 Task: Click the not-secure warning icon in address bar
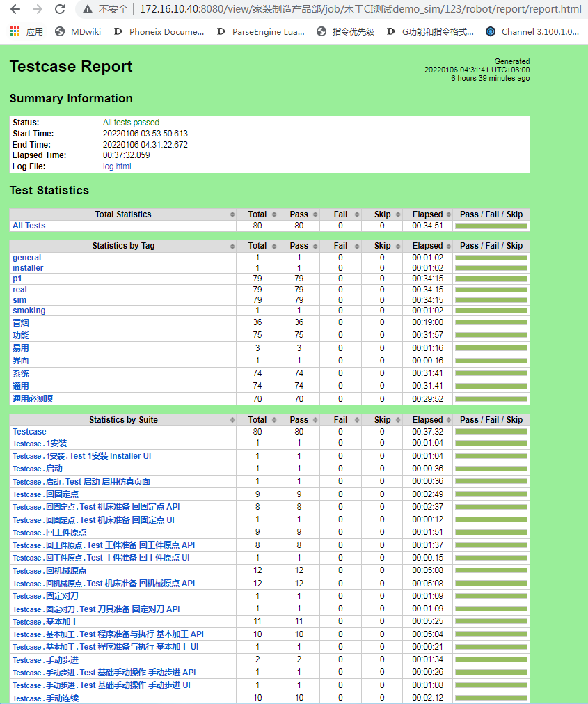88,9
